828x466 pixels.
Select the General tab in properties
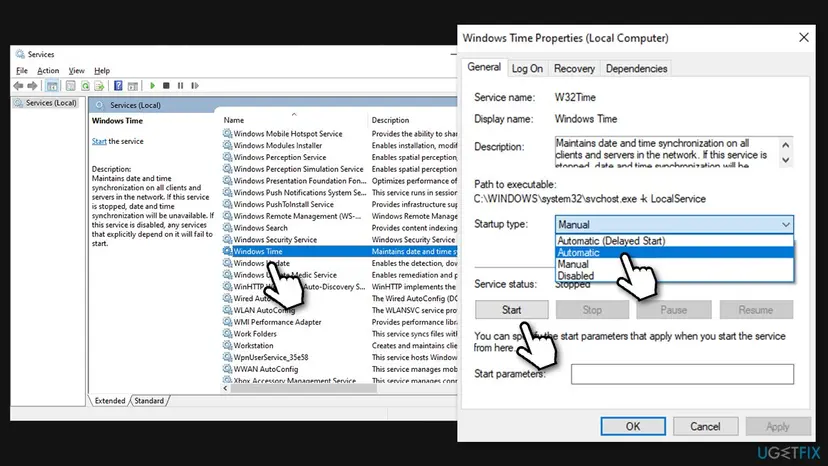coord(484,67)
